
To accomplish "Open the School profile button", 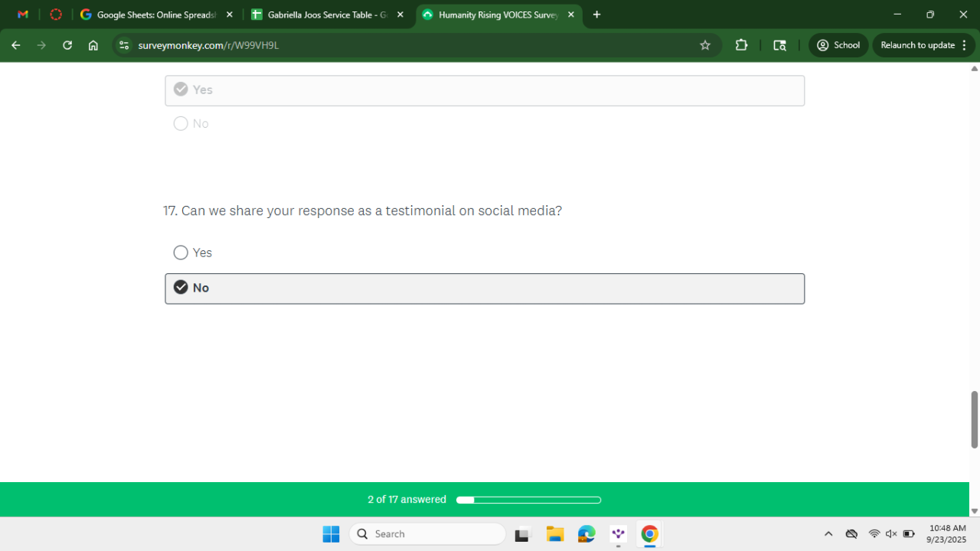I will 838,45.
